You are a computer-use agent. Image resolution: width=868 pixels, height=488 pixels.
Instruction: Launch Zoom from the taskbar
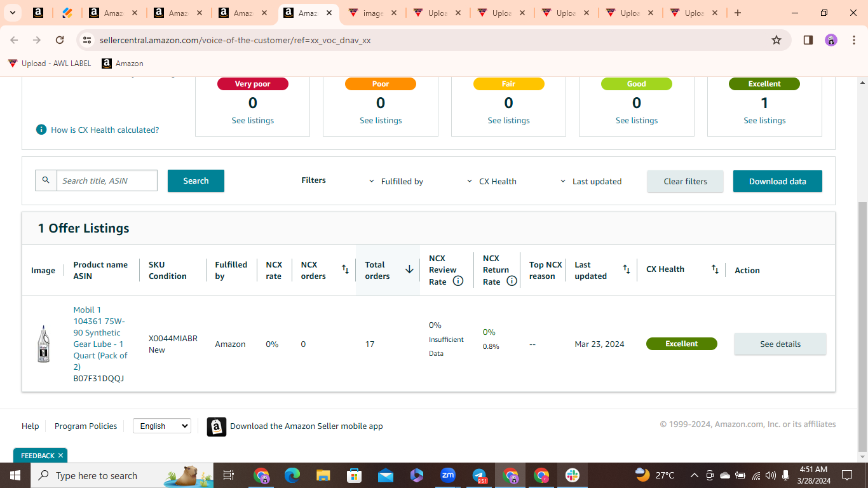[448, 475]
